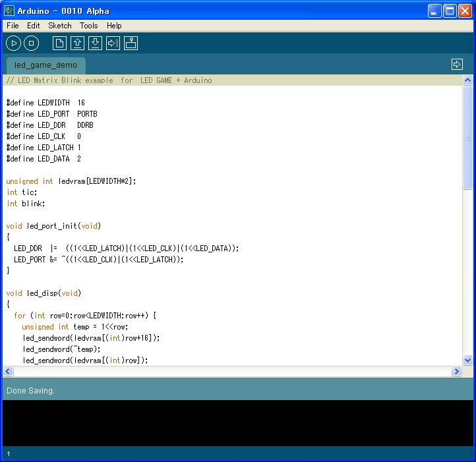Click the 'int blink;' line
Screen dimensions: 476x462
point(26,204)
